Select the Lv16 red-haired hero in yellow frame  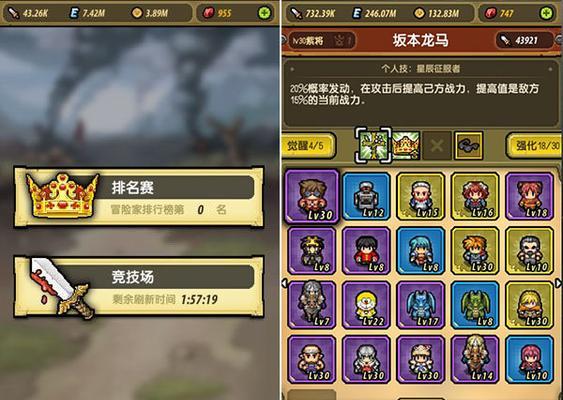[x=475, y=196]
